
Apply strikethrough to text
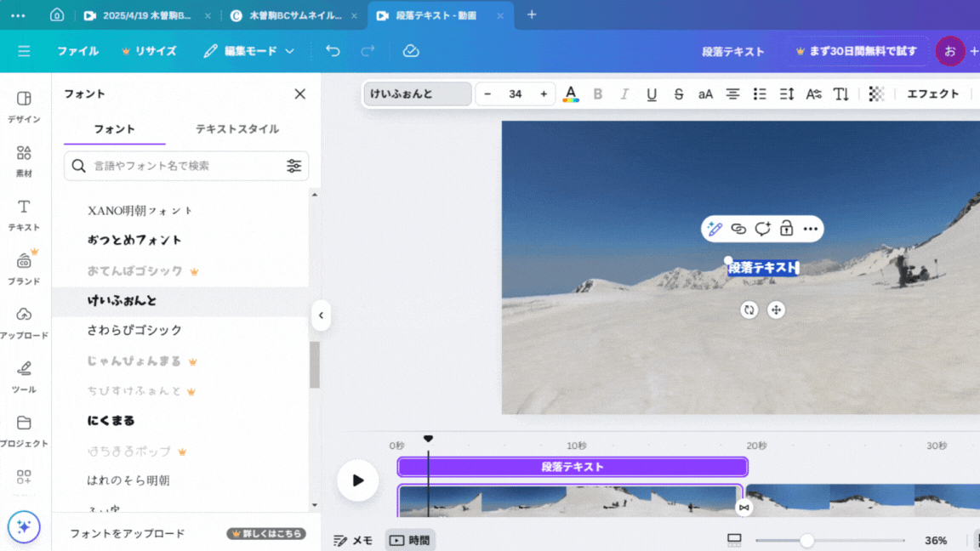679,94
